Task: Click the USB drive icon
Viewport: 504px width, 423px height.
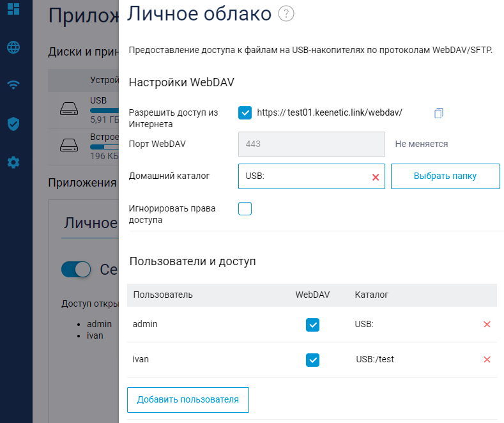Action: (68, 109)
